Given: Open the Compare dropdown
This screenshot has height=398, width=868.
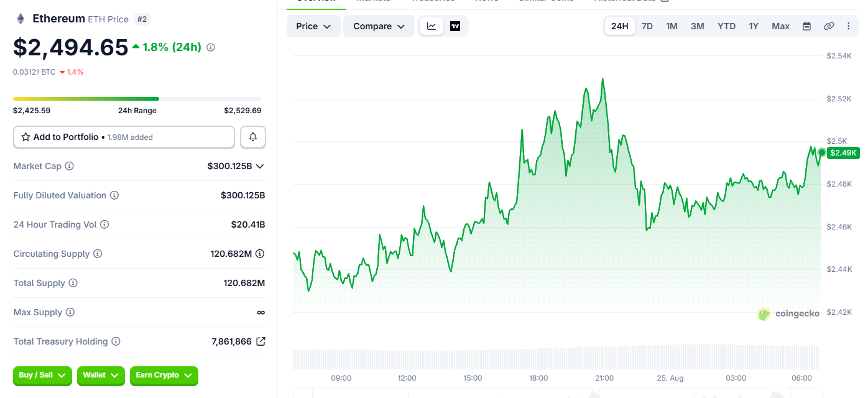Looking at the screenshot, I should (379, 26).
